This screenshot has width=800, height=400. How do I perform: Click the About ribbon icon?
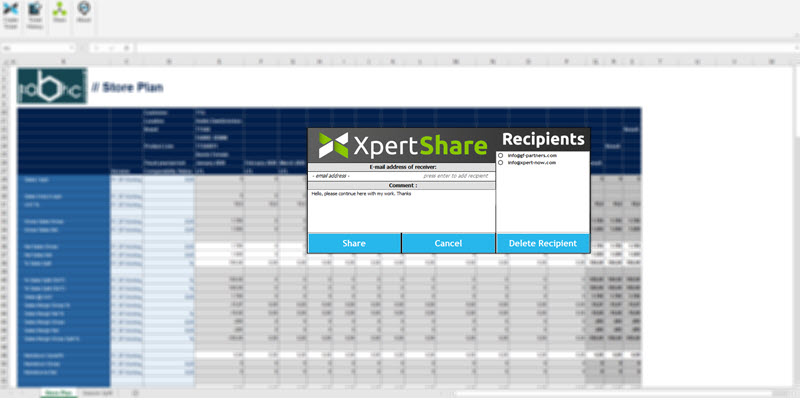pyautogui.click(x=84, y=13)
